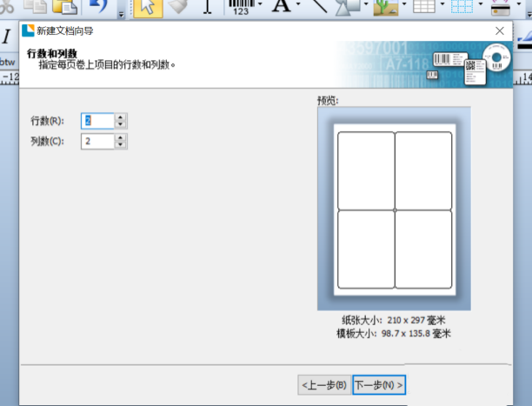Click the paper size text 210 x 297
This screenshot has height=406, width=532.
coord(394,320)
